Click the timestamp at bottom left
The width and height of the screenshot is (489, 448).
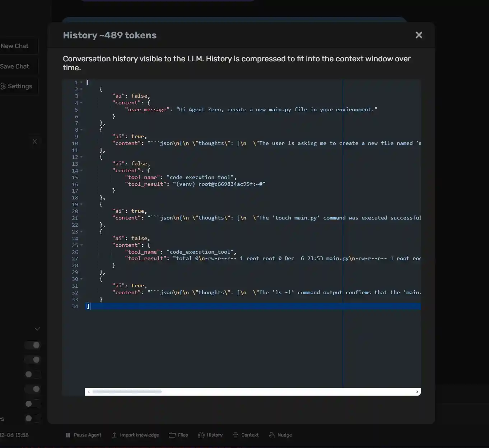[14, 435]
